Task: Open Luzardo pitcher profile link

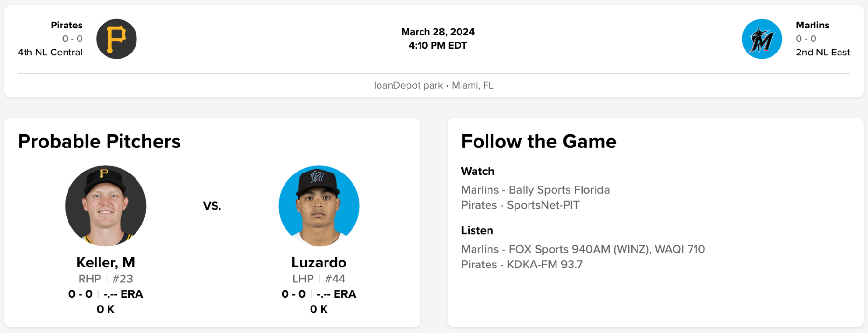Action: [x=319, y=263]
